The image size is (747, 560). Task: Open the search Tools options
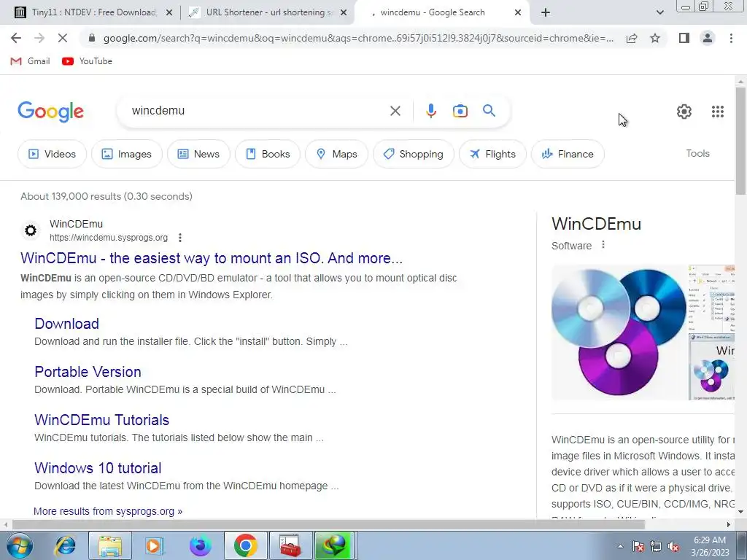[x=697, y=153]
